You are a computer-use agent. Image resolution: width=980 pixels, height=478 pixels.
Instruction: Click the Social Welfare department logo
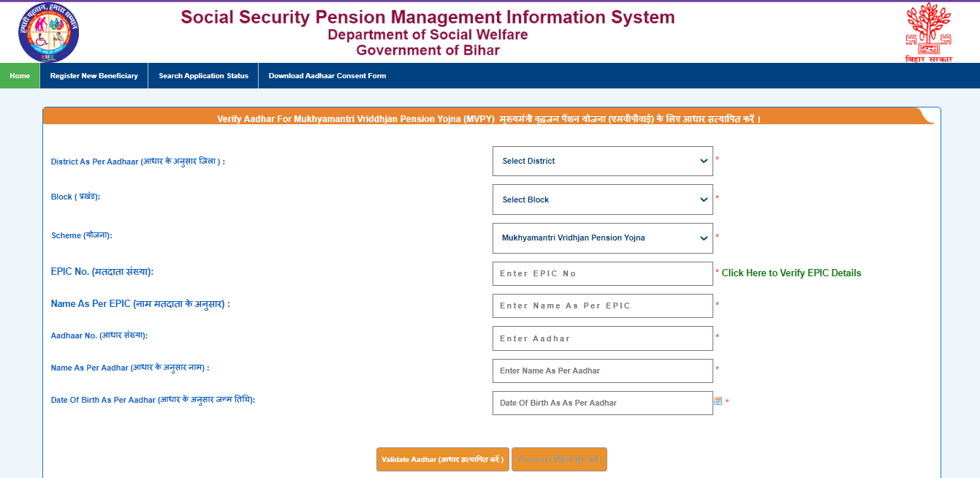click(49, 32)
